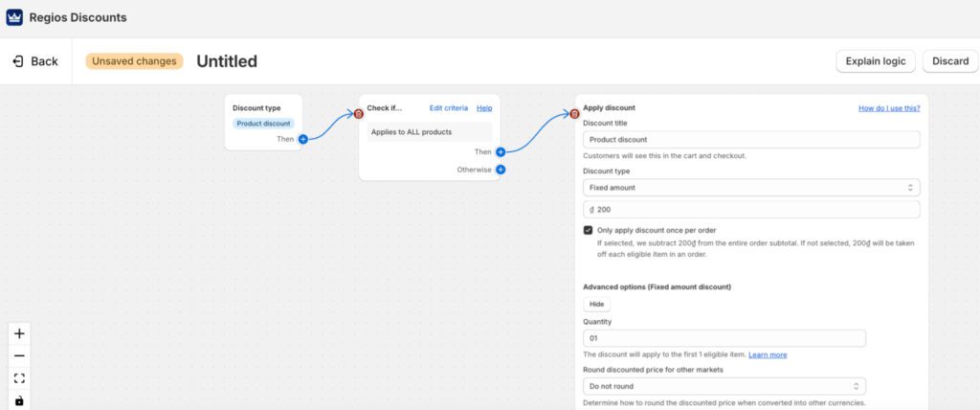
Task: Hide the advanced options section
Action: point(596,304)
